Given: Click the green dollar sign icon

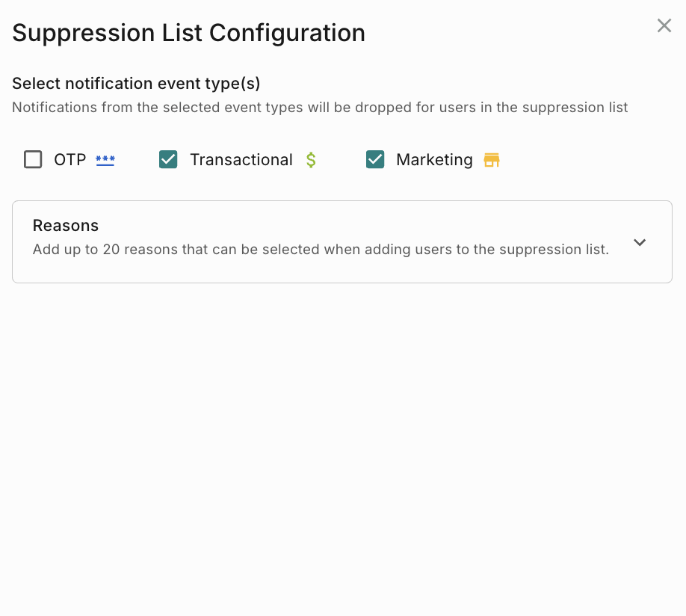Looking at the screenshot, I should 312,160.
